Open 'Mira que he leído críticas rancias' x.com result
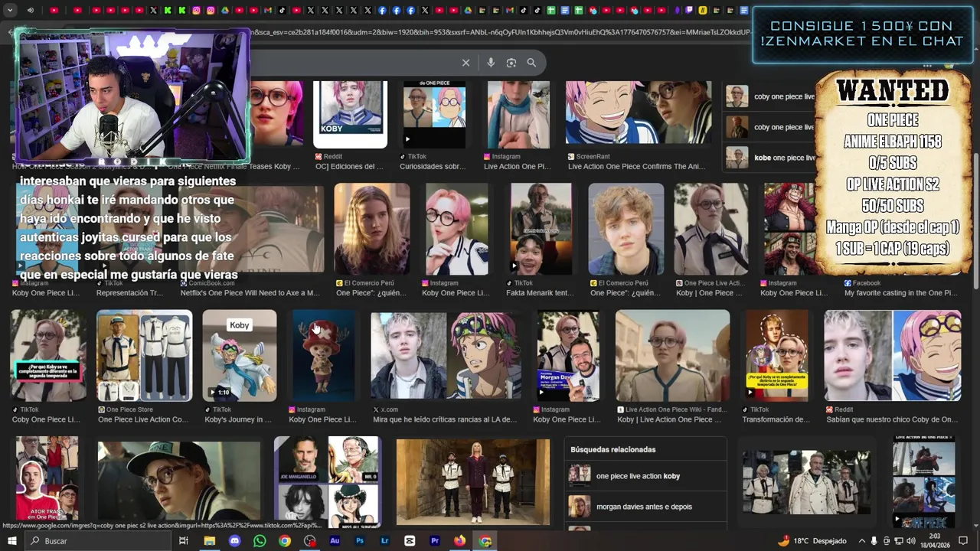The width and height of the screenshot is (980, 551). click(445, 419)
